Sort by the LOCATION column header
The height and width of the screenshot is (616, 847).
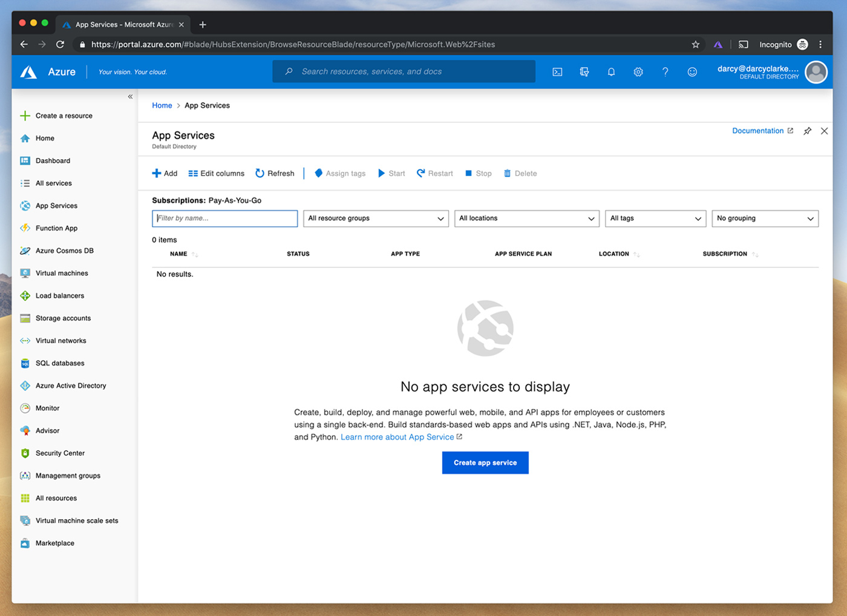pyautogui.click(x=619, y=254)
